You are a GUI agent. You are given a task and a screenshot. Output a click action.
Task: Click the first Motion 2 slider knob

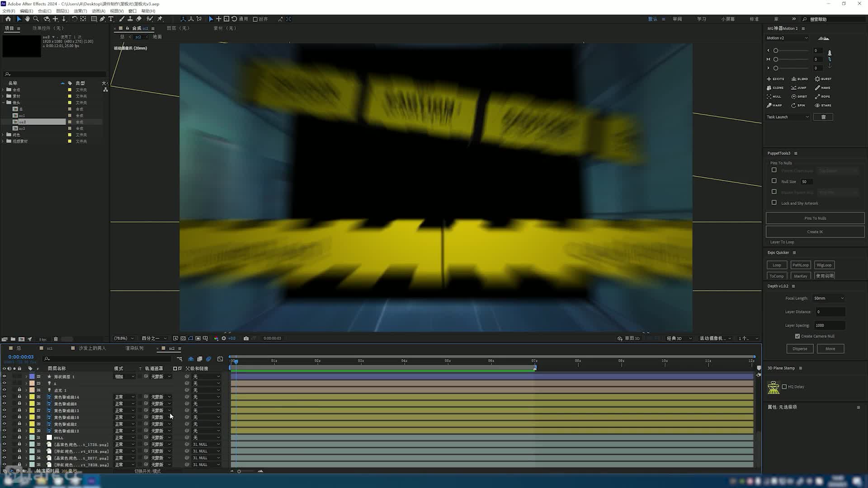[x=776, y=51]
